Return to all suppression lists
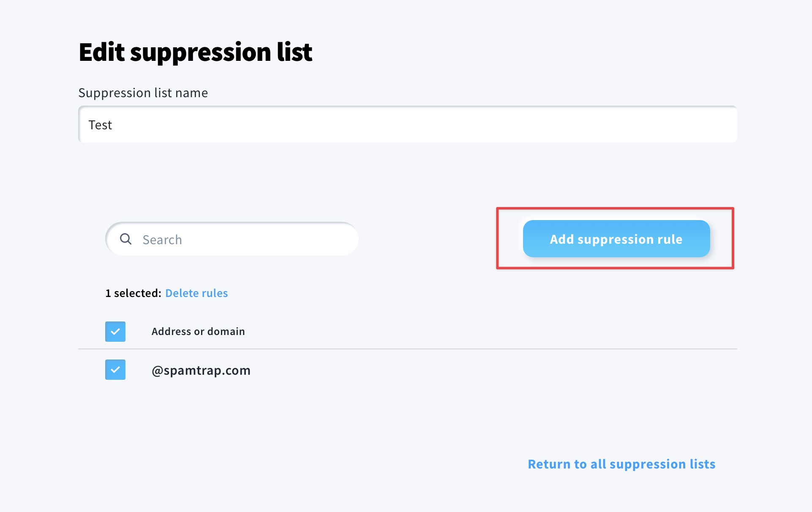Image resolution: width=812 pixels, height=512 pixels. 621,464
